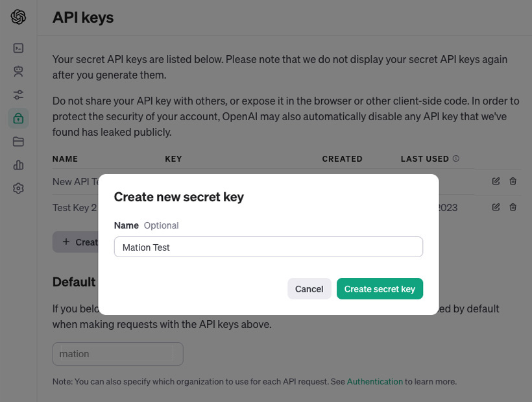This screenshot has width=532, height=402.
Task: Open the mation default organization dropdown
Action: tap(117, 354)
